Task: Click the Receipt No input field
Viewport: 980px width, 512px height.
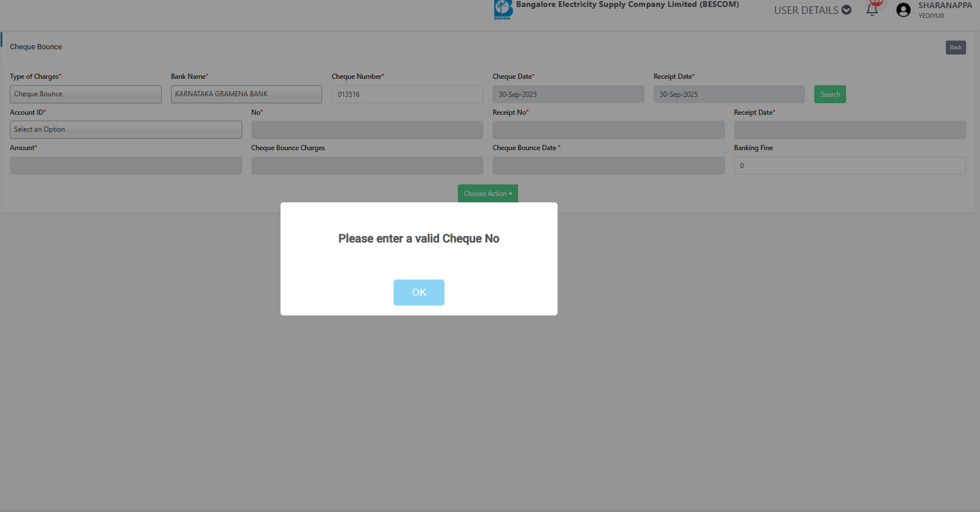Action: click(609, 130)
